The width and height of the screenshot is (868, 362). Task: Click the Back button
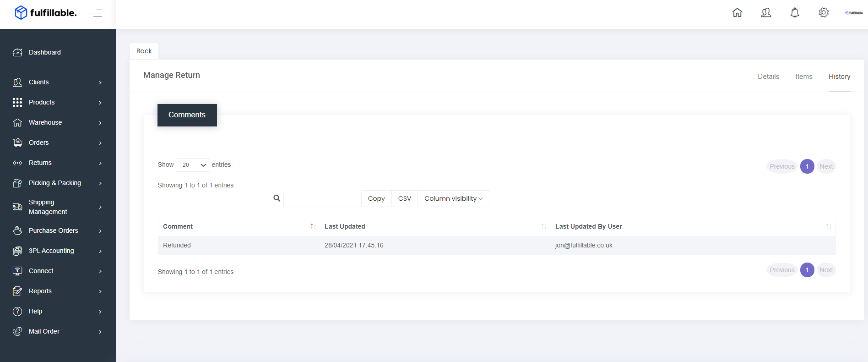[x=144, y=51]
